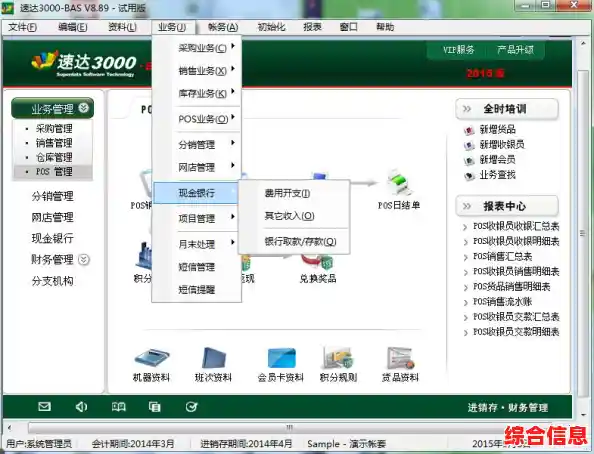Open 仓库管理 in sidebar

(53, 157)
